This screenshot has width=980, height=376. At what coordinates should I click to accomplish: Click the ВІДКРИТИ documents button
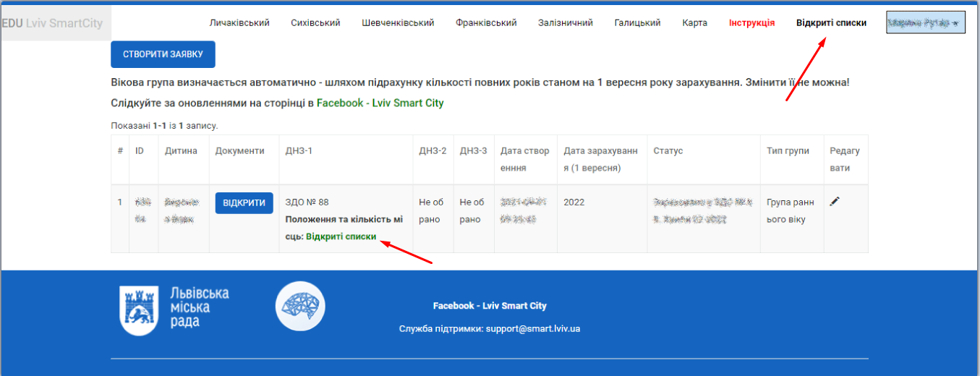pos(244,203)
